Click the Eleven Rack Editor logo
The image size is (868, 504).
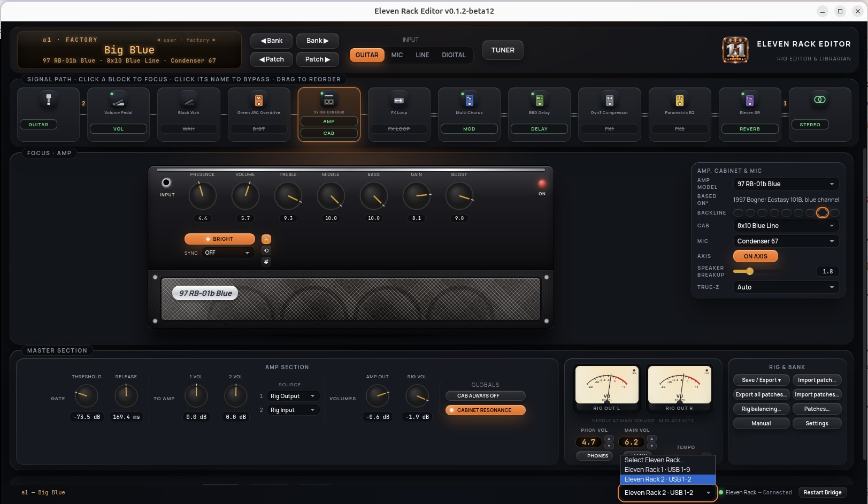coord(735,50)
